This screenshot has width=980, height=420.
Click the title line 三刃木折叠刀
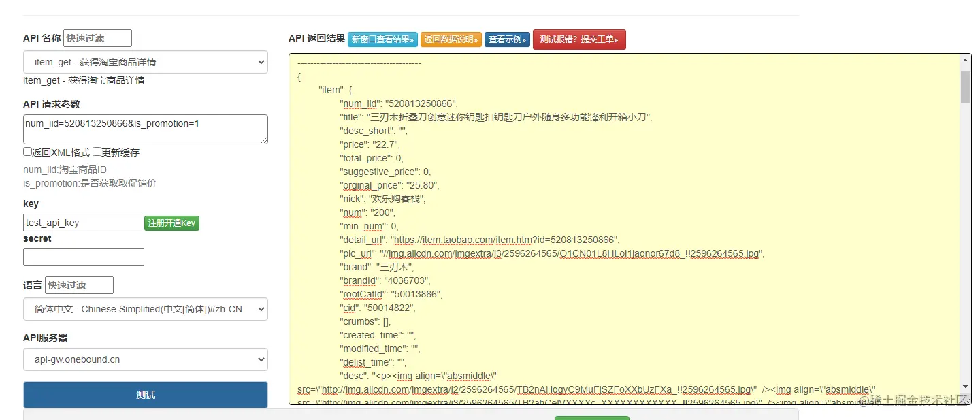[x=496, y=117]
